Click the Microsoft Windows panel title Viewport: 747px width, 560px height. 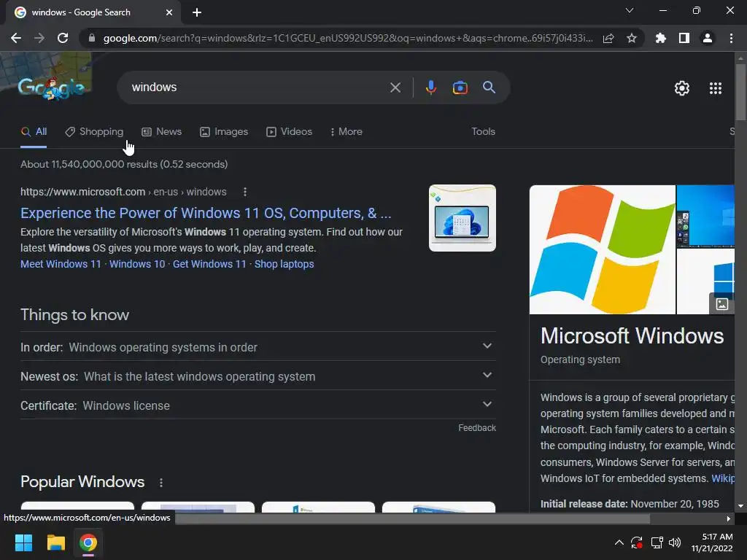tap(632, 336)
